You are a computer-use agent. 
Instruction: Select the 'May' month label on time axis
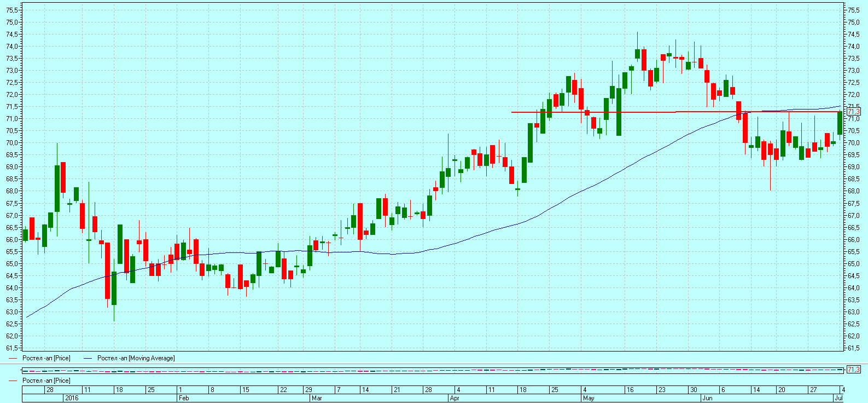[x=589, y=398]
